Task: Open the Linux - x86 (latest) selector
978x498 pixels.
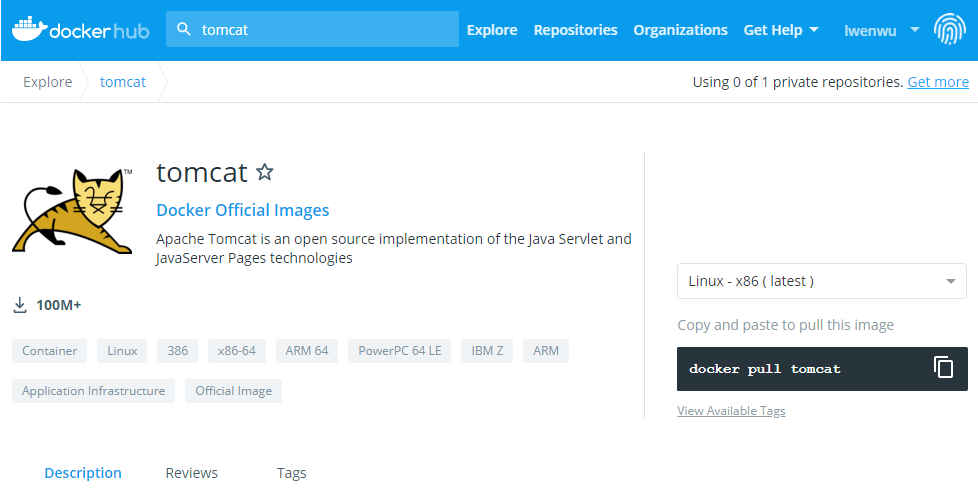Action: click(821, 281)
